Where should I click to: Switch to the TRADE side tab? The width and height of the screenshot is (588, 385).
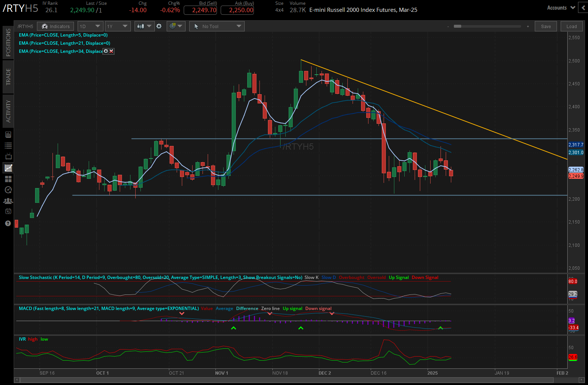[8, 76]
